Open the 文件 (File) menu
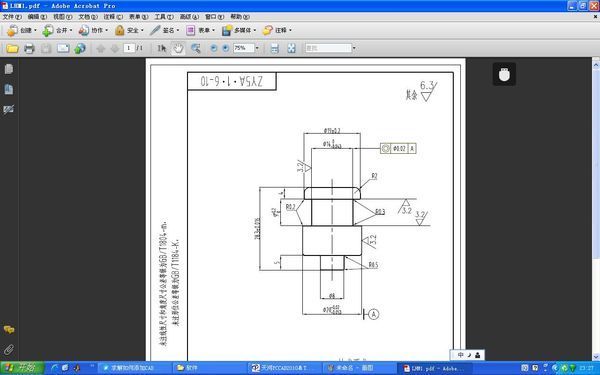 pyautogui.click(x=12, y=17)
